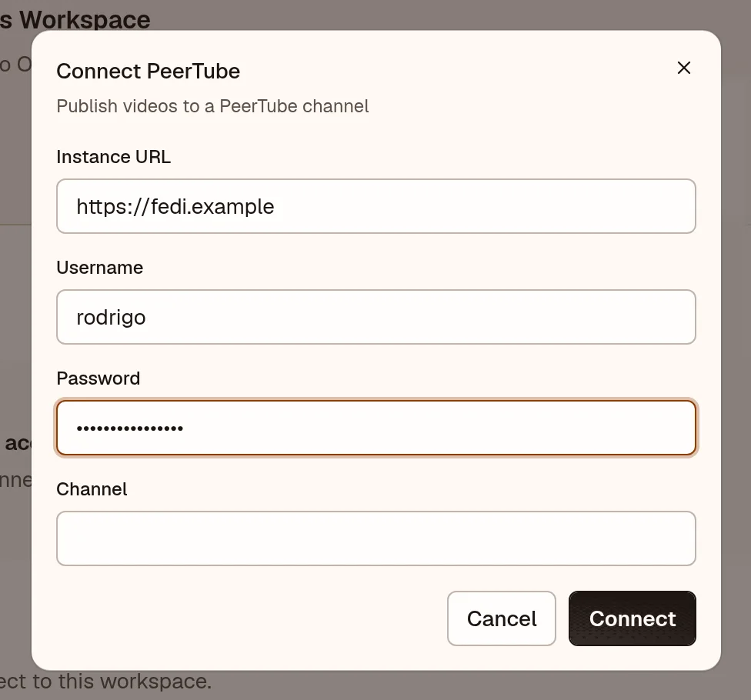Viewport: 751px width, 700px height.
Task: Click the Password label
Action: tap(98, 378)
